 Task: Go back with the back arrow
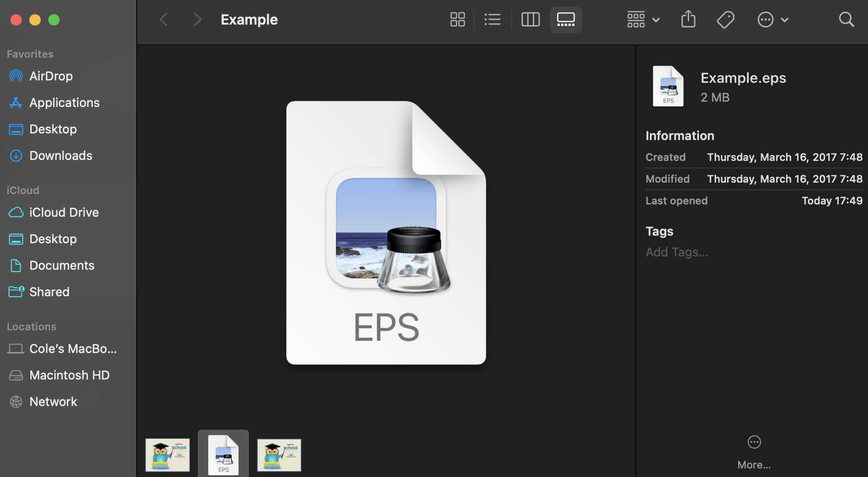click(x=164, y=19)
